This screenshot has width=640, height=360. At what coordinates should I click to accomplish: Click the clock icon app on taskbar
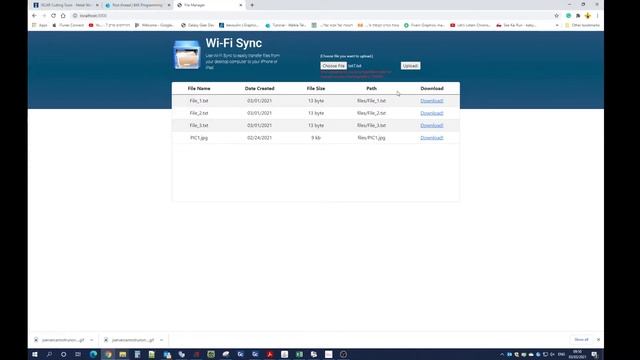(x=343, y=354)
